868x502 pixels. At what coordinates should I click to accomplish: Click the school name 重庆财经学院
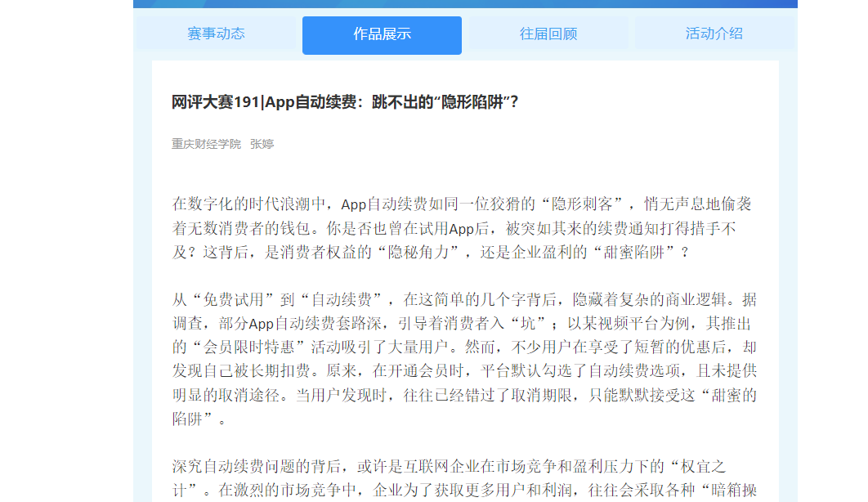coord(206,144)
